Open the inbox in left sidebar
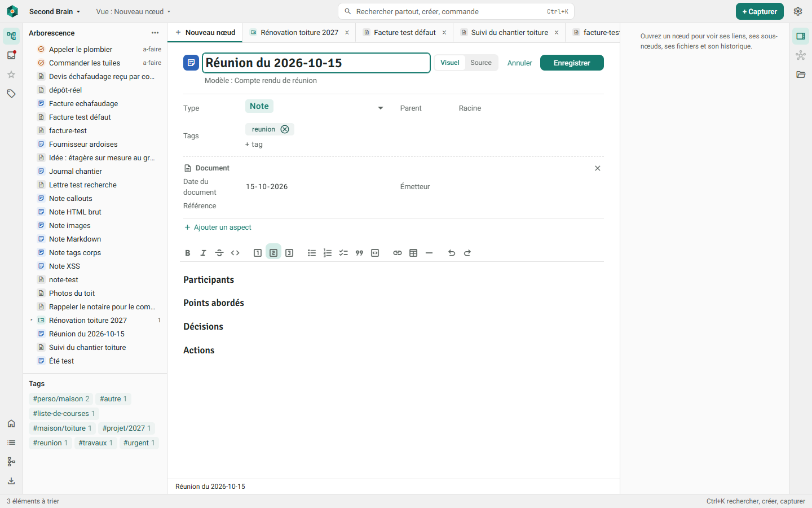The height and width of the screenshot is (508, 812). pyautogui.click(x=11, y=55)
